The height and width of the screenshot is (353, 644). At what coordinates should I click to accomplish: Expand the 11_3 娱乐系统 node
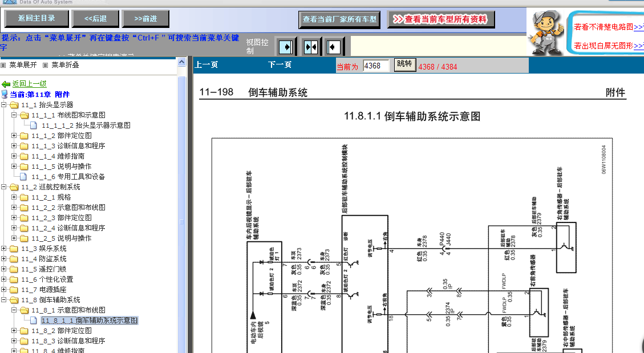tap(3, 248)
